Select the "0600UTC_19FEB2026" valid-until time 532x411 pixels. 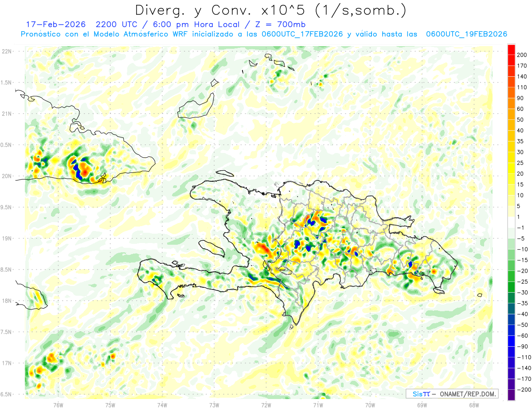[466, 34]
